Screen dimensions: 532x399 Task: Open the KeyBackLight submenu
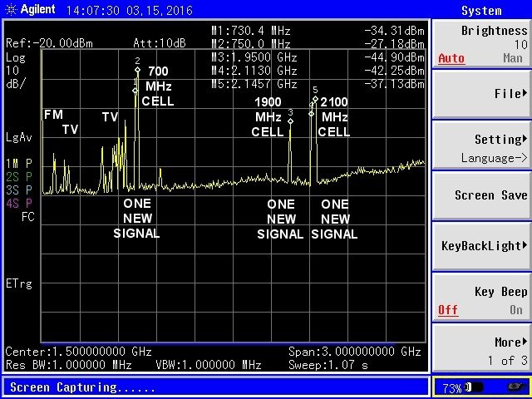[481, 246]
